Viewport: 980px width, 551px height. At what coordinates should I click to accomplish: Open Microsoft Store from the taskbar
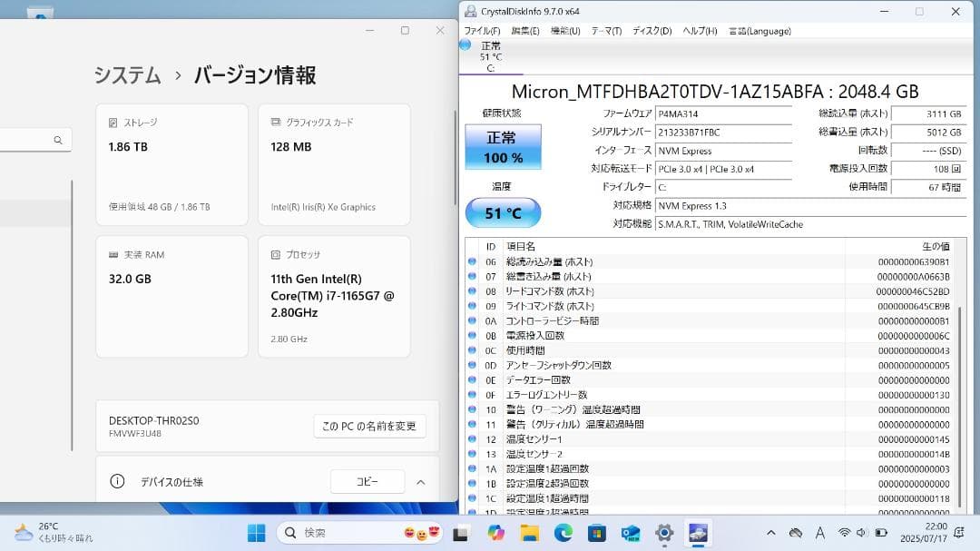click(597, 533)
